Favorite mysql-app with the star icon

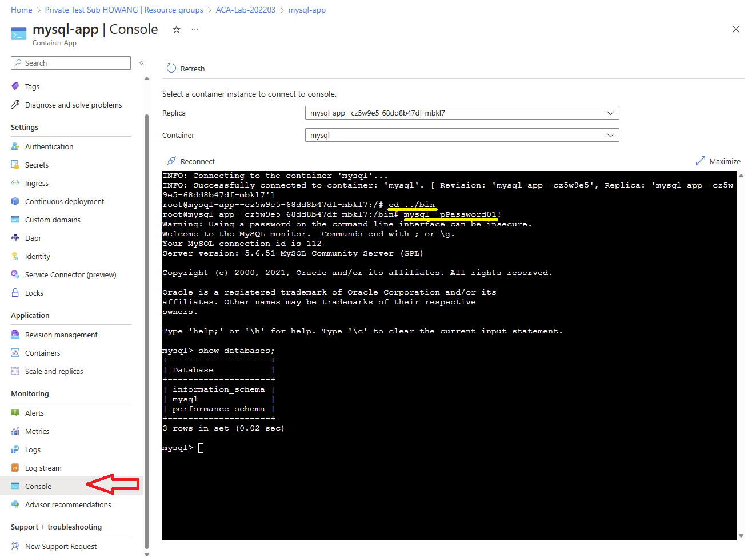[x=177, y=29]
